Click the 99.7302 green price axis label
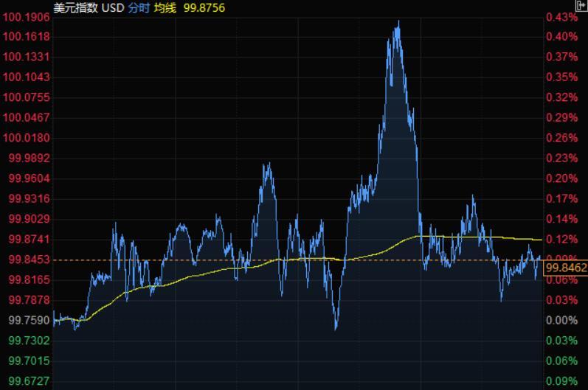Image resolution: width=588 pixels, height=390 pixels. point(29,340)
